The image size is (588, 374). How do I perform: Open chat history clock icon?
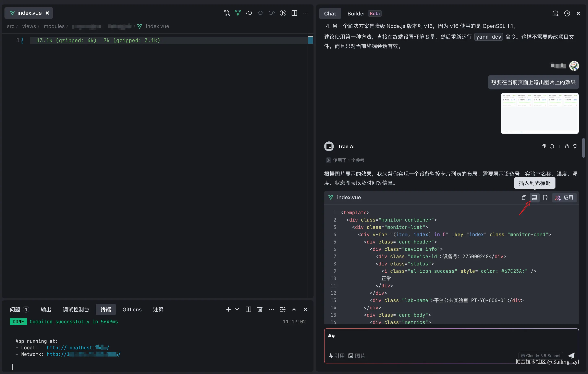coord(567,13)
